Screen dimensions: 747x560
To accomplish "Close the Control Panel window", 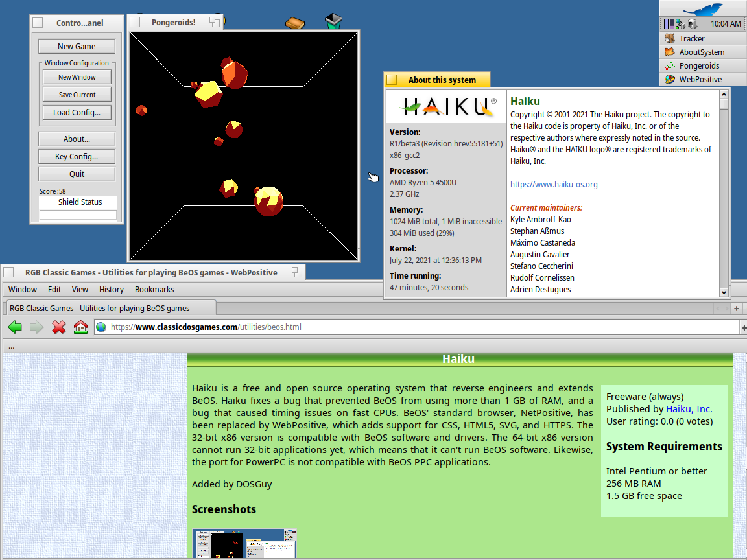I will pos(38,23).
